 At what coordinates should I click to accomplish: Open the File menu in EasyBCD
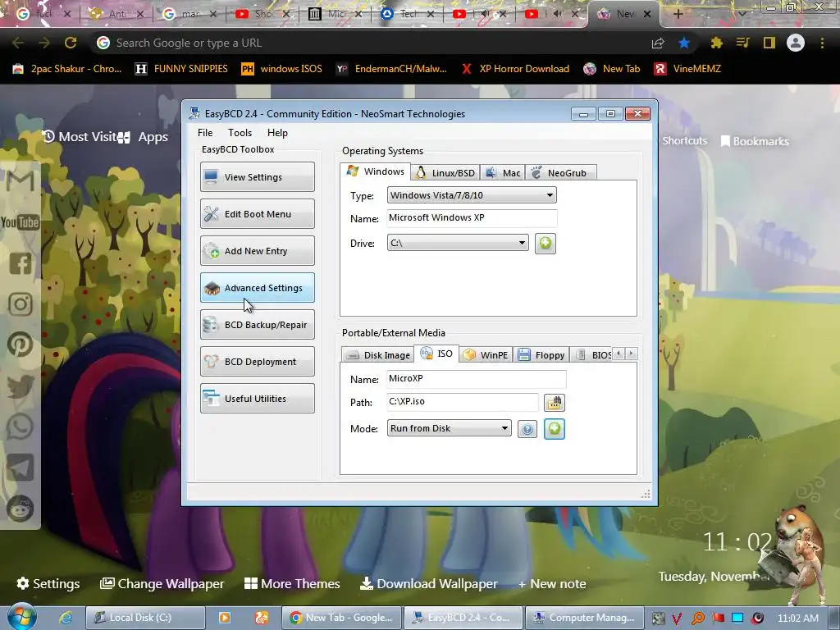click(x=204, y=133)
